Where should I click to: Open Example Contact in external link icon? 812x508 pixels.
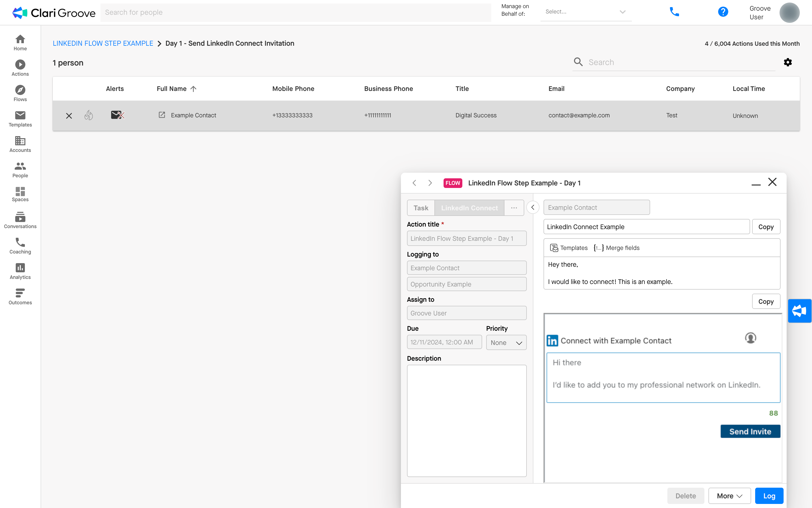pyautogui.click(x=162, y=115)
